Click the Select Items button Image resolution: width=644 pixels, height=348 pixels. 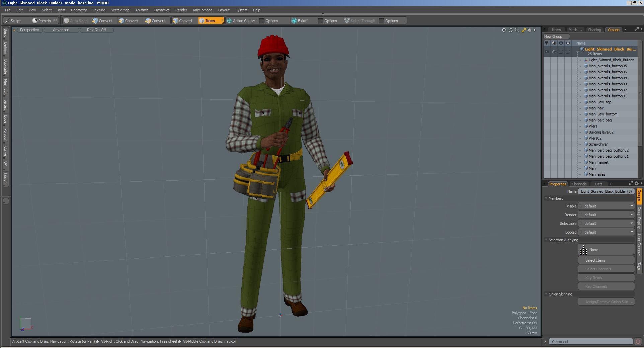(x=606, y=260)
